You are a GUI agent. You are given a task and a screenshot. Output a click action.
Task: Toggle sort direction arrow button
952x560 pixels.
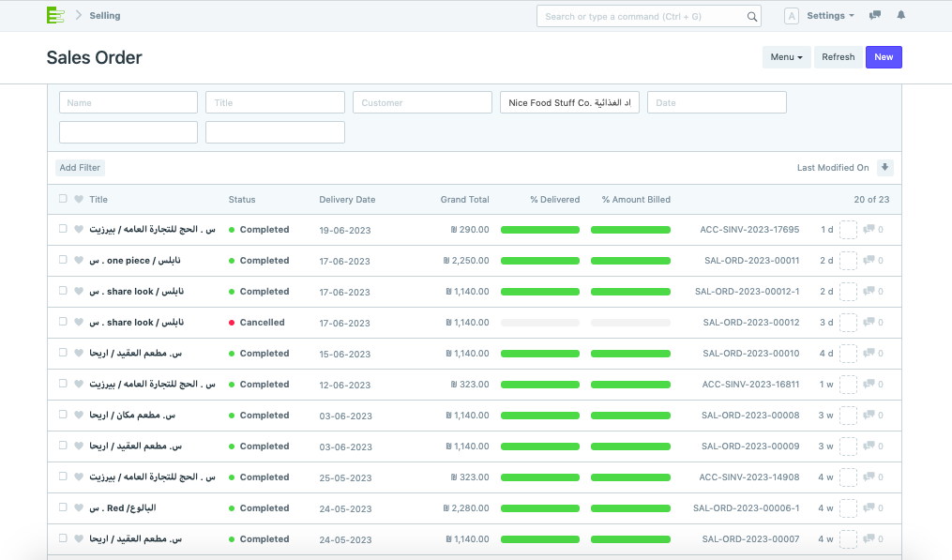tap(885, 168)
